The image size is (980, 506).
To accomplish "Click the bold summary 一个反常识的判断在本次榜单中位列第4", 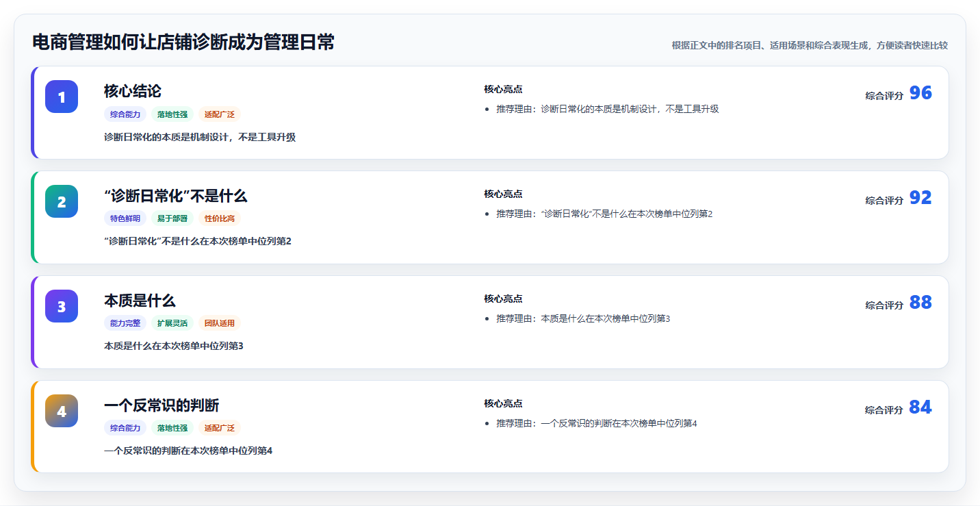I will click(x=188, y=451).
